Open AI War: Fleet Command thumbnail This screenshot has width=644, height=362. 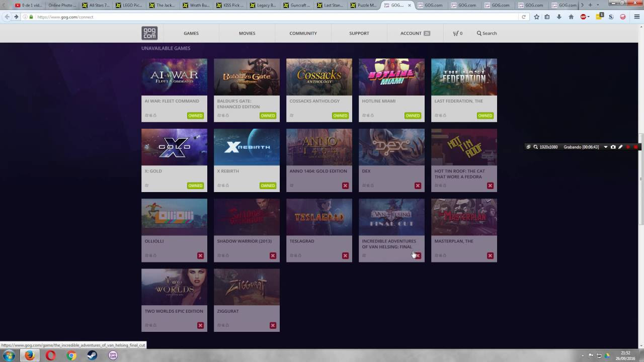pyautogui.click(x=174, y=77)
